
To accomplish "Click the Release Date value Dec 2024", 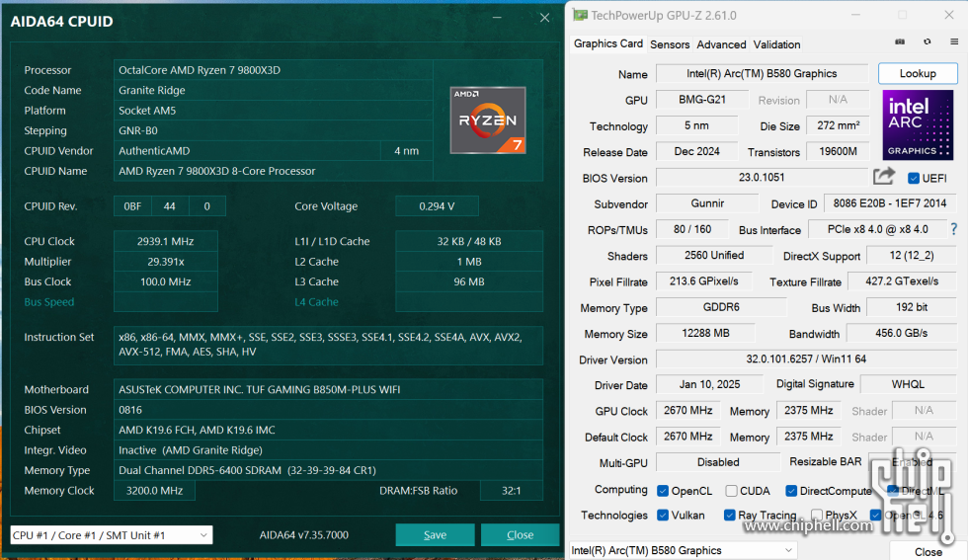I will (x=697, y=151).
